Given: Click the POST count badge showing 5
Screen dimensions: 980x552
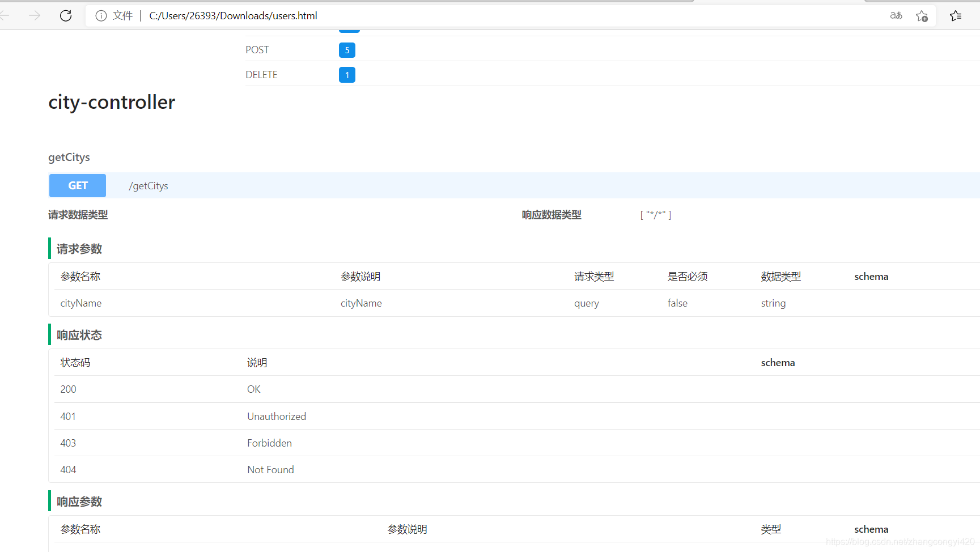Looking at the screenshot, I should [x=347, y=50].
